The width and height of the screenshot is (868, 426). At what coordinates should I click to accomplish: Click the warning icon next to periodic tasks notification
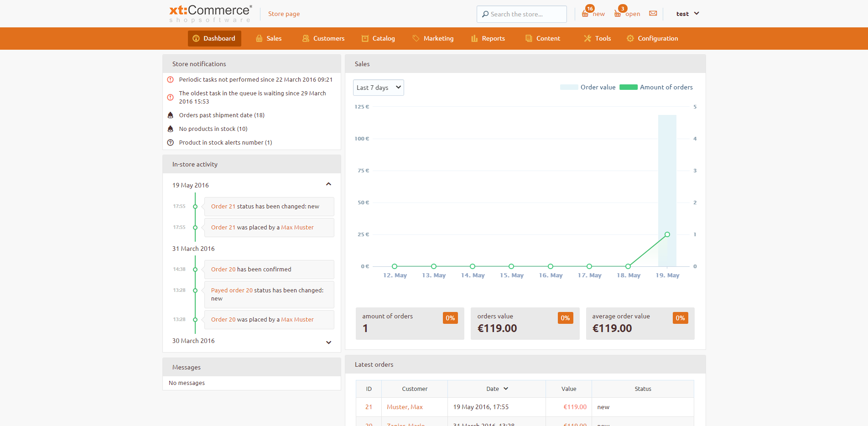click(170, 79)
